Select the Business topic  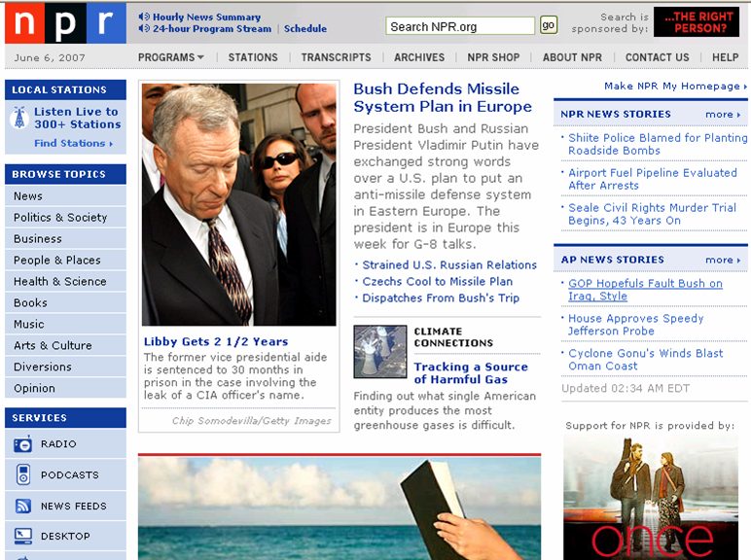pos(65,239)
